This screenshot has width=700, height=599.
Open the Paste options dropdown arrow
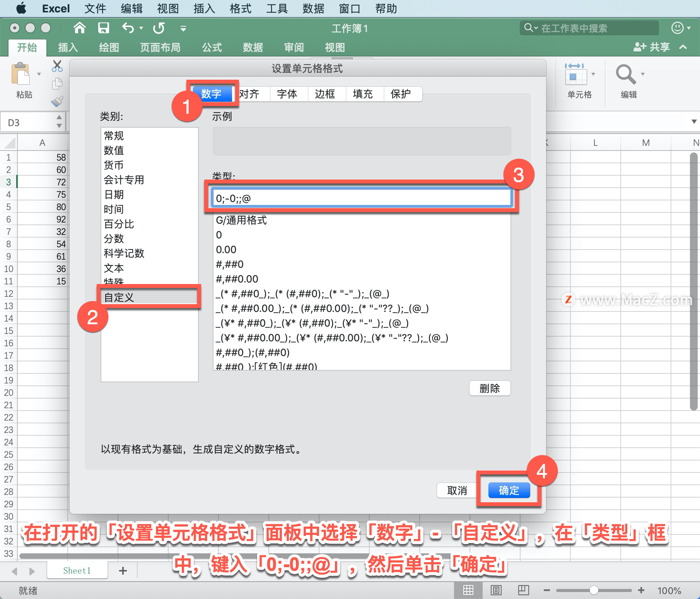[x=39, y=74]
